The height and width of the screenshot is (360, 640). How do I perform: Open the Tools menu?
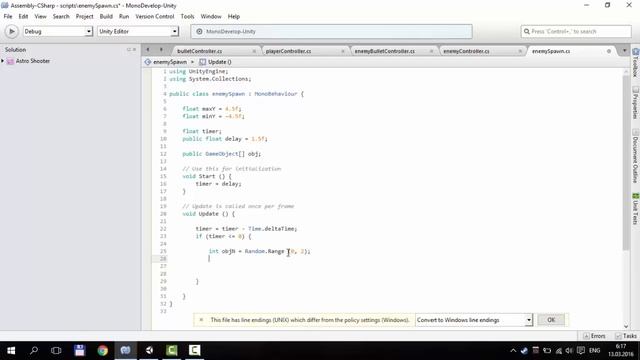(187, 16)
